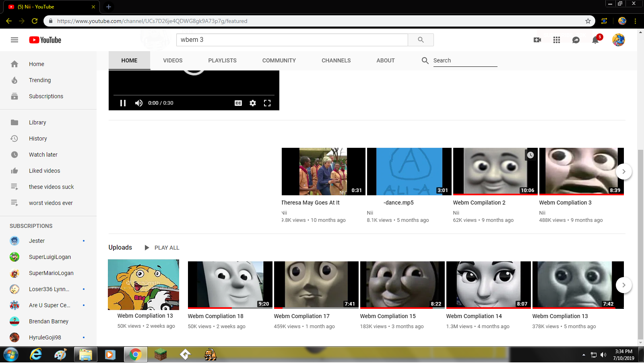Image resolution: width=644 pixels, height=364 pixels.
Task: Open 'worst viedos ever' playlist
Action: pos(48,203)
